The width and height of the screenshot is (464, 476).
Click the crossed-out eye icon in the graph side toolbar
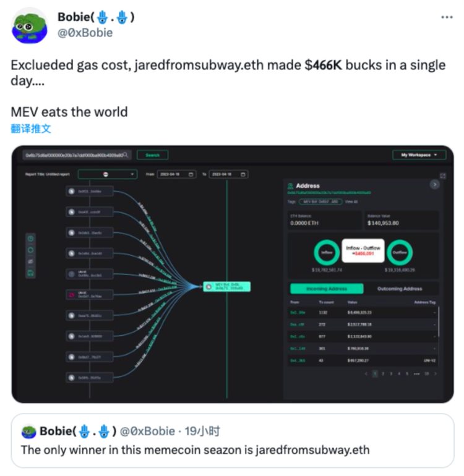pyautogui.click(x=31, y=261)
